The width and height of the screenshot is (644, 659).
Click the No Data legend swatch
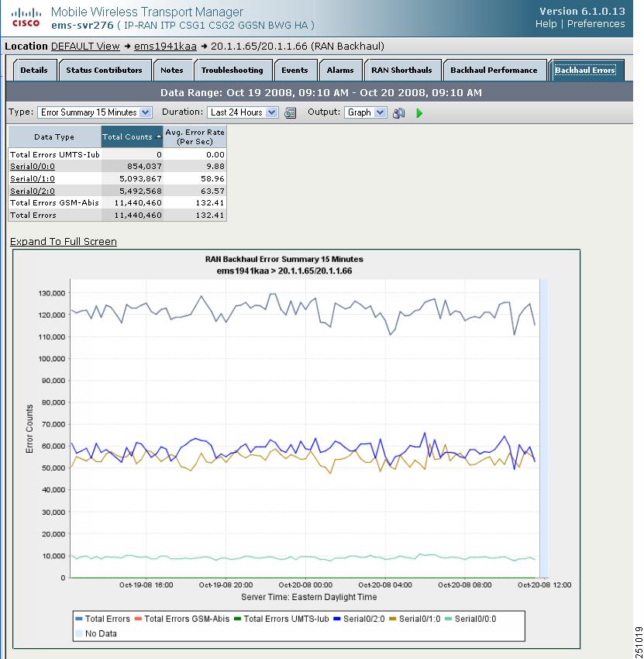tap(79, 633)
